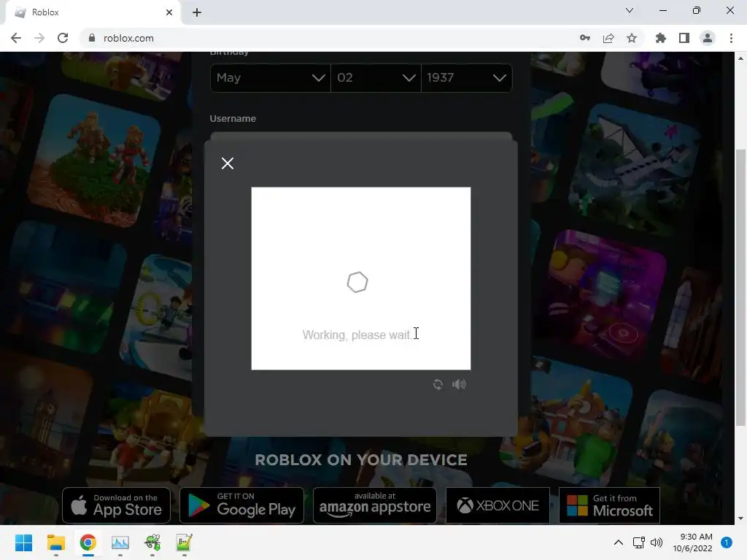Click scrollbar up arrow
747x560 pixels.
pos(740,58)
